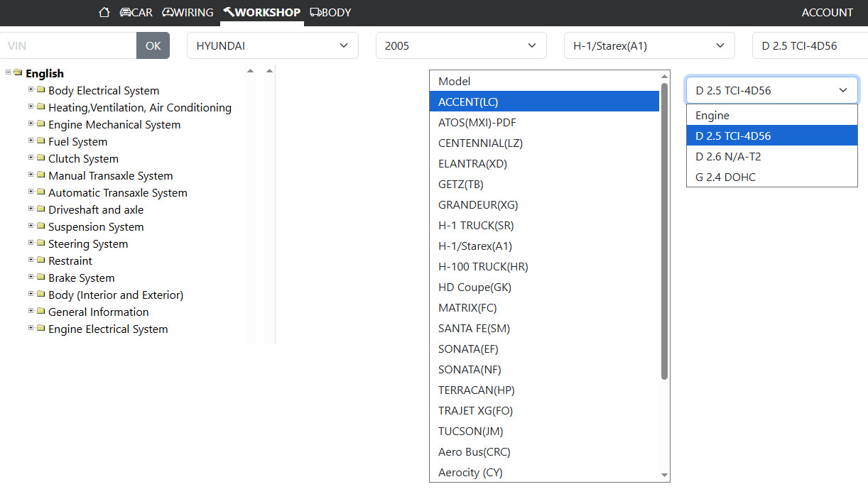Open the ACCOUNT menu
Screen dimensions: 868x494
point(827,12)
